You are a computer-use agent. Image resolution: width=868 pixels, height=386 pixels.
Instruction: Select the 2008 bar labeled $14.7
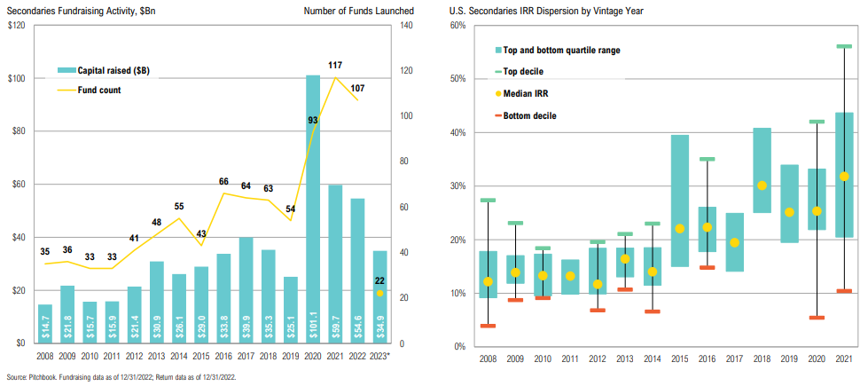pyautogui.click(x=44, y=324)
